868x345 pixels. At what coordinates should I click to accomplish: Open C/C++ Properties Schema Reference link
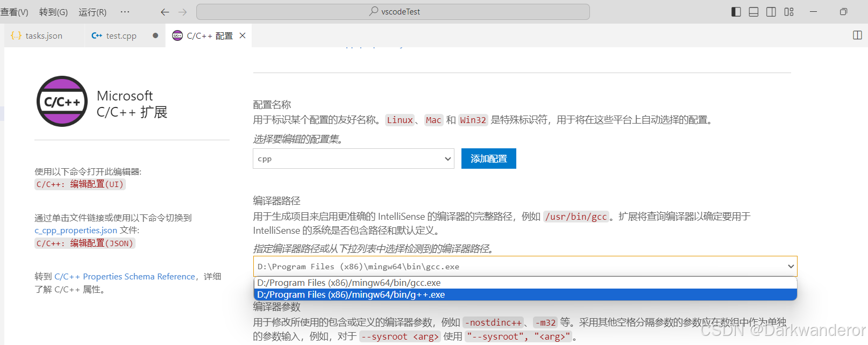tap(125, 277)
